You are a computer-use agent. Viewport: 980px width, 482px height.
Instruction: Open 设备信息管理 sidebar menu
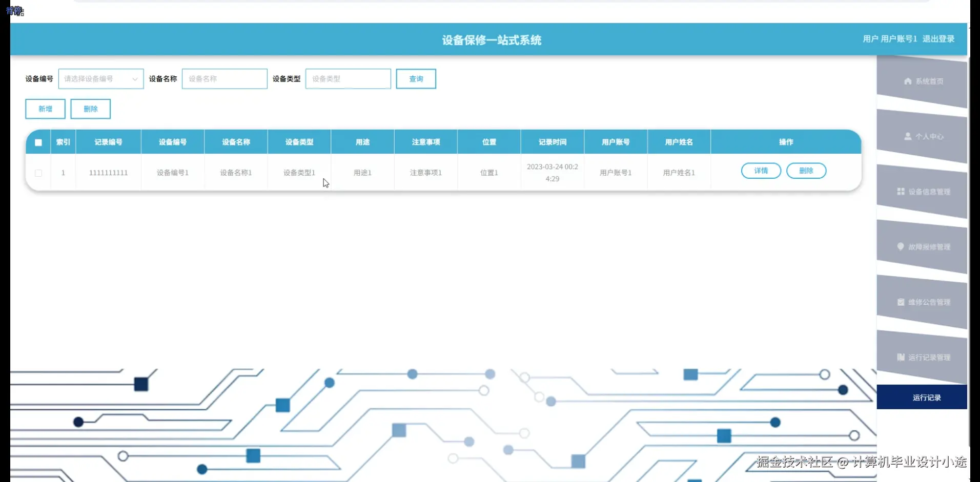[922, 192]
